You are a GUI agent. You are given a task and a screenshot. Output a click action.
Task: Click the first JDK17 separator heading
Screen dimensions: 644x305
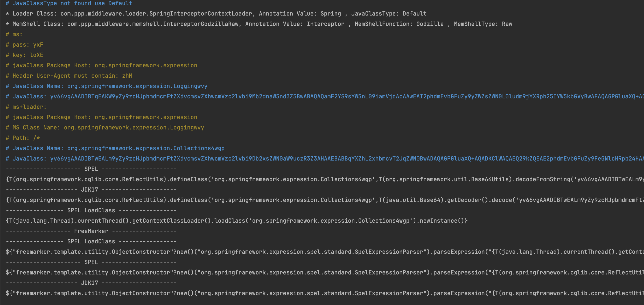pos(89,190)
